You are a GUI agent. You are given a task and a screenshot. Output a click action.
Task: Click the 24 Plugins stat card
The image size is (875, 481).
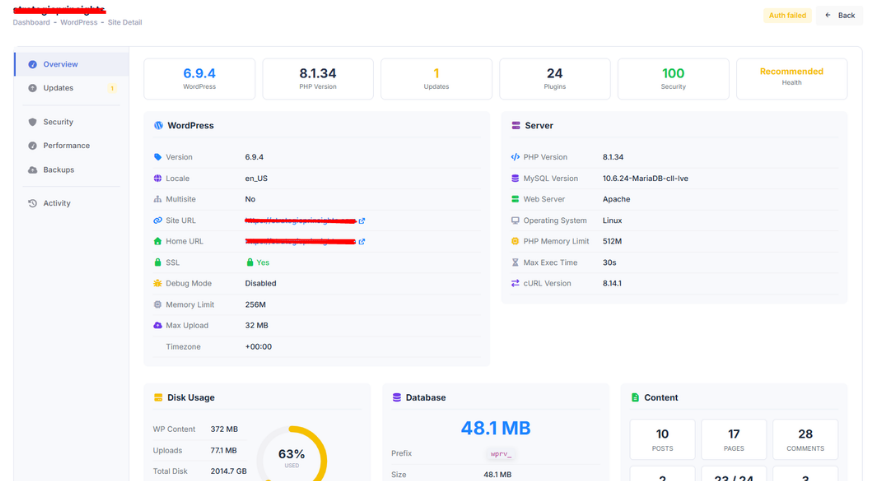(x=555, y=79)
